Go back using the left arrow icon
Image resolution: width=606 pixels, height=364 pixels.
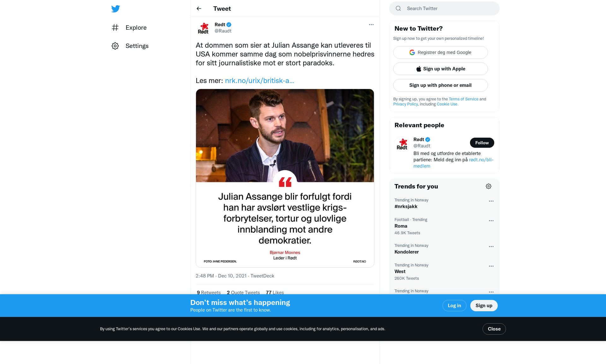(199, 9)
